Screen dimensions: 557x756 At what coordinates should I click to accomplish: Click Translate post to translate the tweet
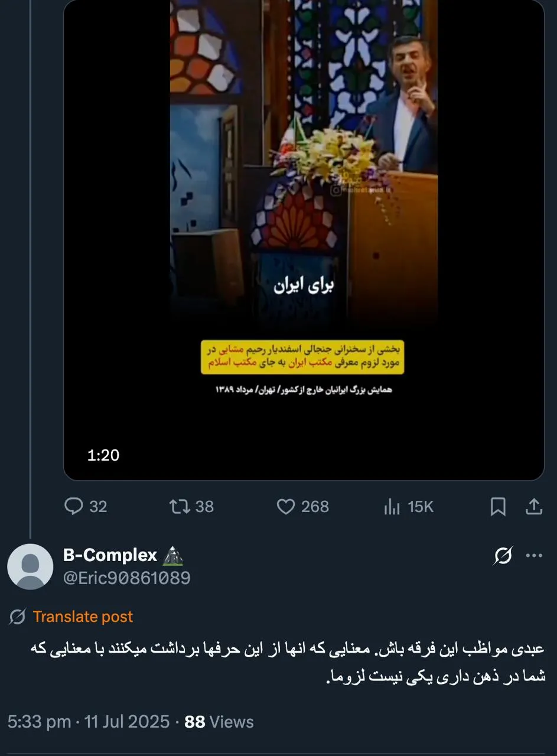coord(83,617)
